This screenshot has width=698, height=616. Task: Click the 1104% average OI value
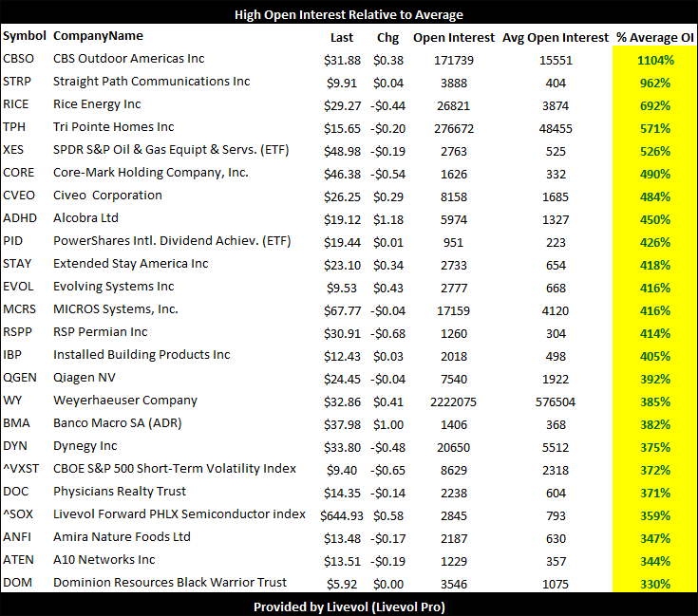(655, 61)
